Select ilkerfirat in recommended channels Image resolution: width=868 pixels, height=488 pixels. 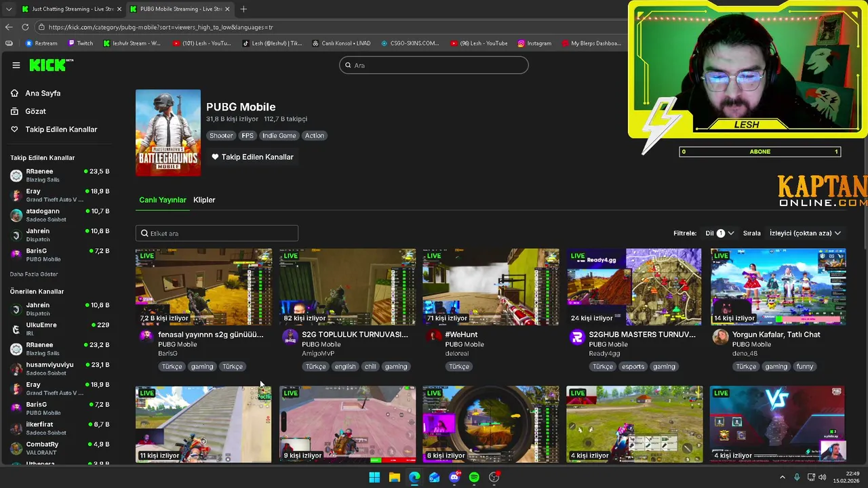coord(60,428)
